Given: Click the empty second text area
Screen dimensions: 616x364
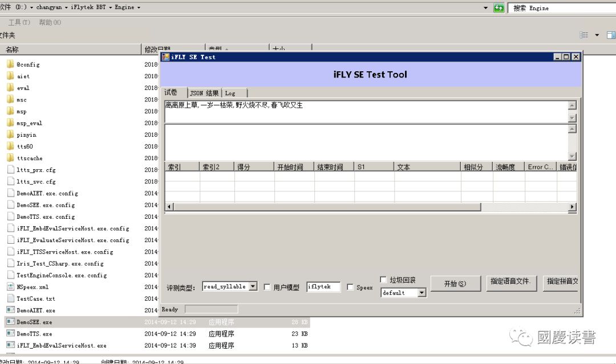Looking at the screenshot, I should pos(366,142).
